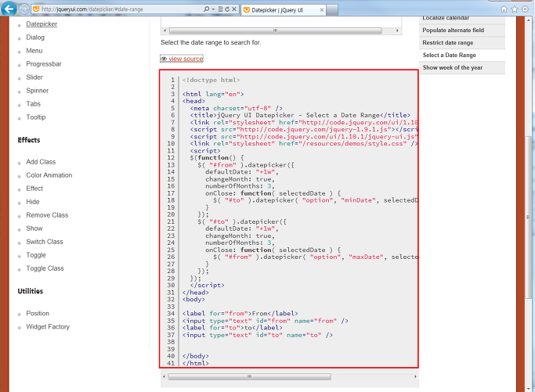Click the 'numberOfMonths: 3,' line 16

240,186
